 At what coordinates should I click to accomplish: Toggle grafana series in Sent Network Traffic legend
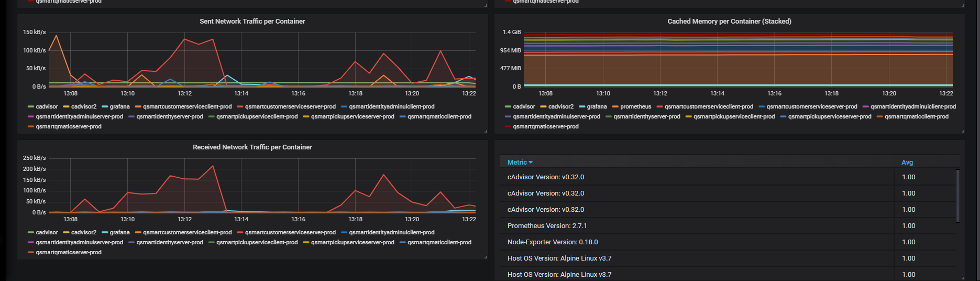coord(119,106)
